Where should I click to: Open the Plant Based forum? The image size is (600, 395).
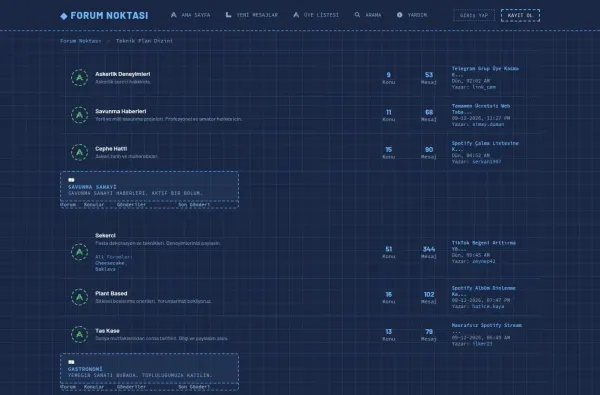pos(111,294)
